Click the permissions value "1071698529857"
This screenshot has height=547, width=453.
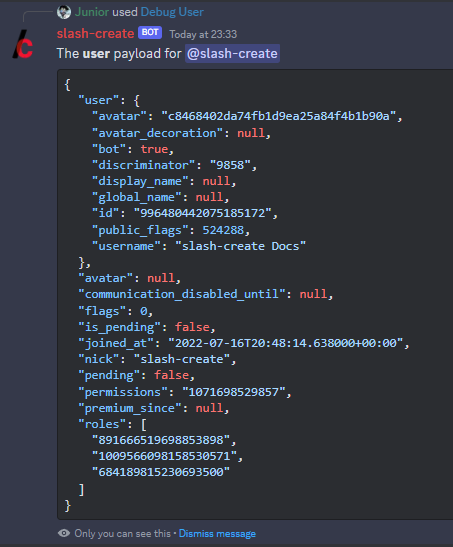click(234, 392)
